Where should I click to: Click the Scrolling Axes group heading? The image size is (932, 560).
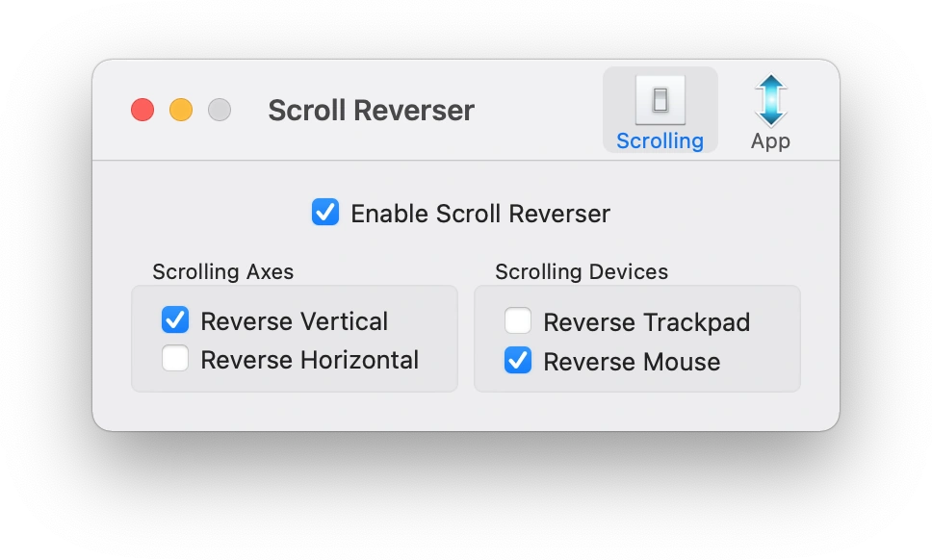coord(222,271)
